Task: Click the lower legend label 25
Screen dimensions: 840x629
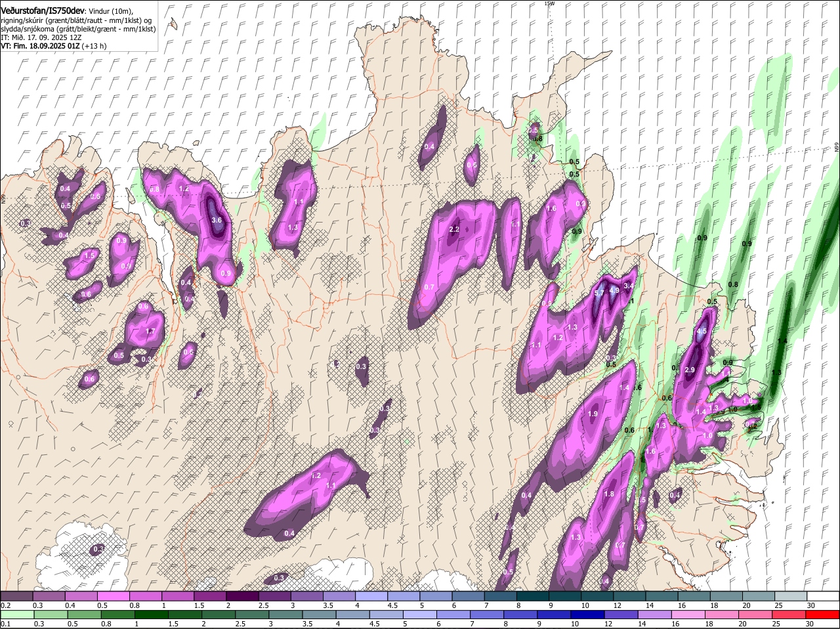Action: (x=775, y=624)
